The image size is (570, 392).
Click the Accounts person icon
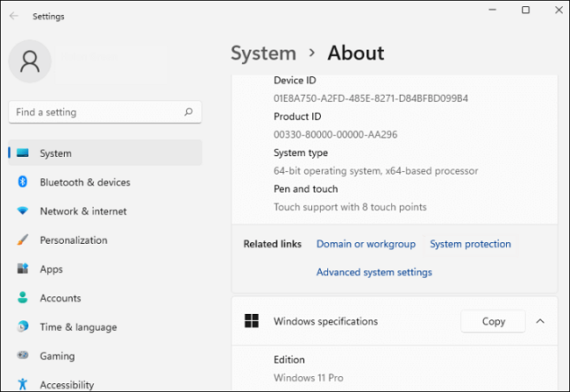click(23, 298)
